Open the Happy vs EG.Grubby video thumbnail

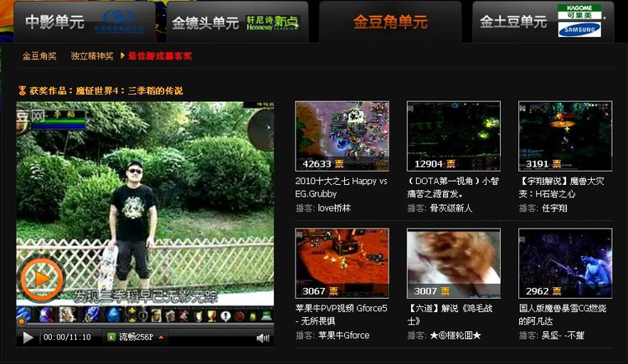[342, 136]
